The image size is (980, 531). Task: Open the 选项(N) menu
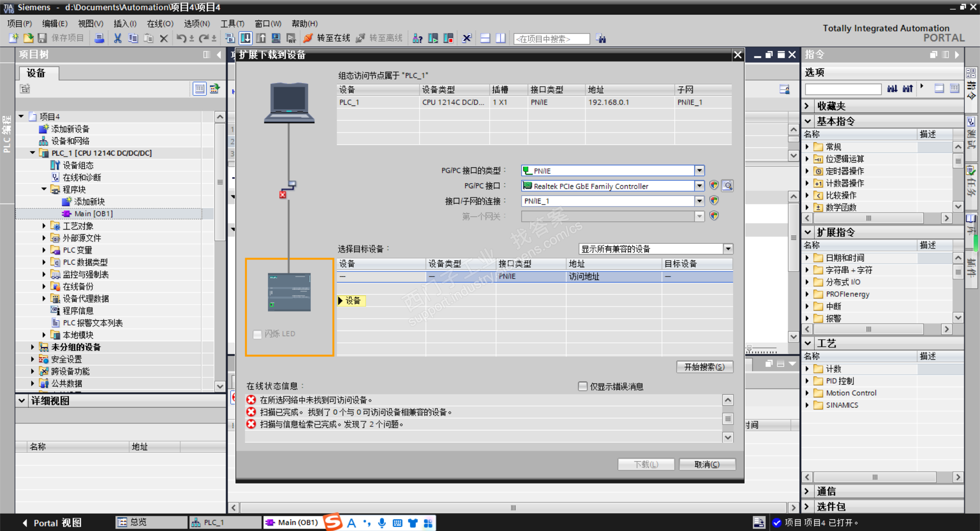click(x=197, y=23)
